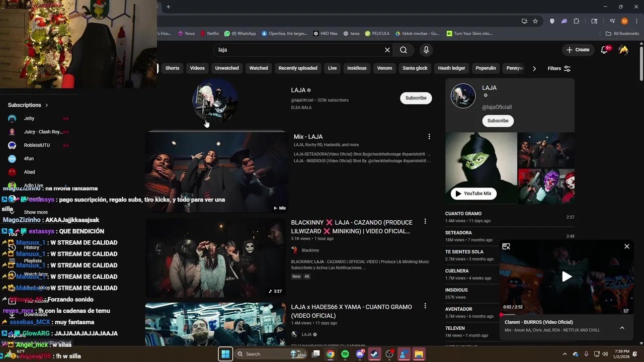Open File Explorer from taskbar
Screen dimensions: 644x362
[x=419, y=354]
